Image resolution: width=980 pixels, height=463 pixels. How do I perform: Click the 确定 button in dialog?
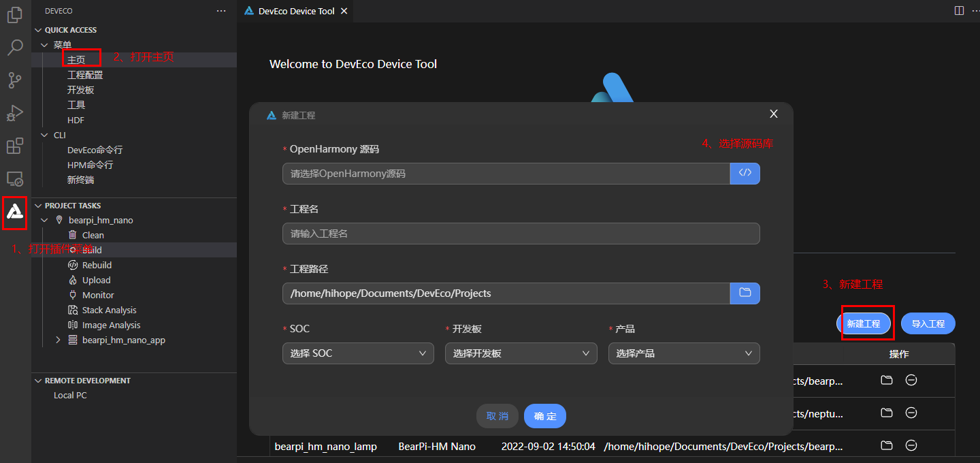tap(545, 416)
